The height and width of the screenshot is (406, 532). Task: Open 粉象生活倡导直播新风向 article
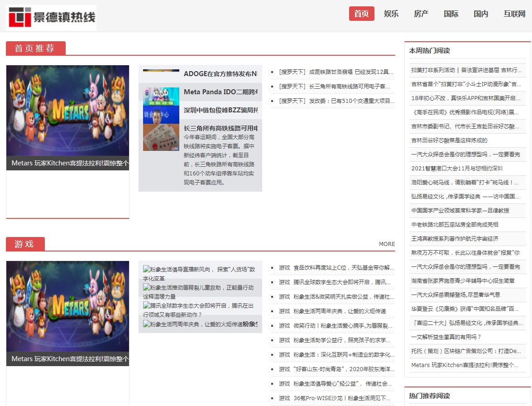point(200,274)
